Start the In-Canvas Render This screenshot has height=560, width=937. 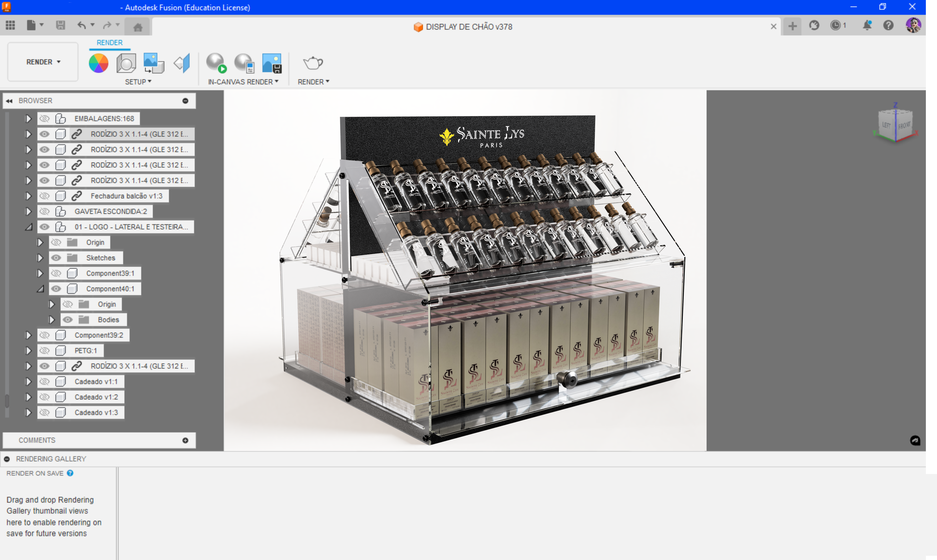click(x=216, y=63)
